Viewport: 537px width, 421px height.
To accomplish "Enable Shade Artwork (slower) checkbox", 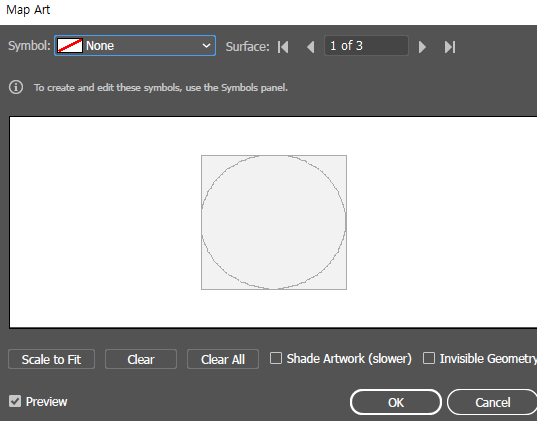I will 276,358.
